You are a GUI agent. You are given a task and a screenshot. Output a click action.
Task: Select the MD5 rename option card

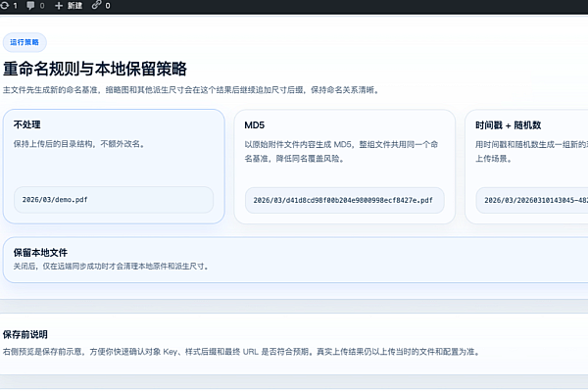pyautogui.click(x=345, y=167)
